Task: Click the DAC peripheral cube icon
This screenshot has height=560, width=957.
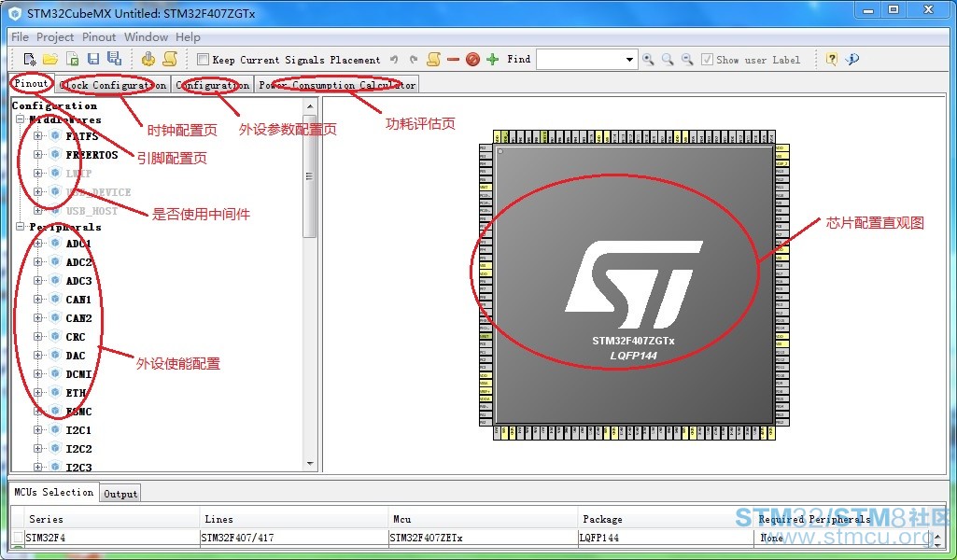Action: coord(55,355)
